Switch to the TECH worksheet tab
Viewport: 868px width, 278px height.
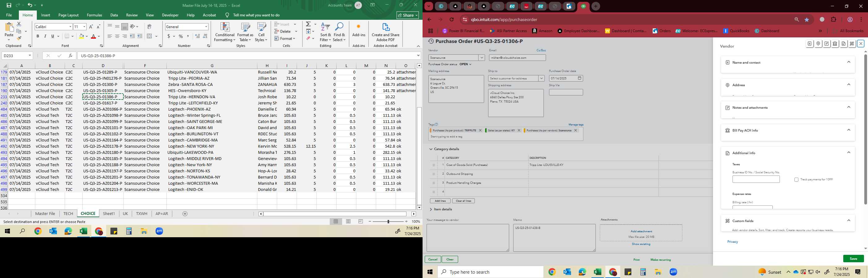68,214
